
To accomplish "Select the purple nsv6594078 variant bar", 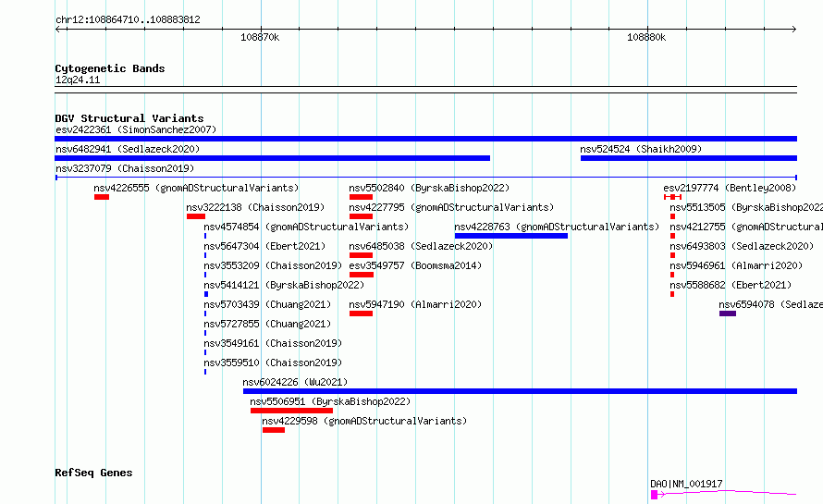I will pos(728,313).
